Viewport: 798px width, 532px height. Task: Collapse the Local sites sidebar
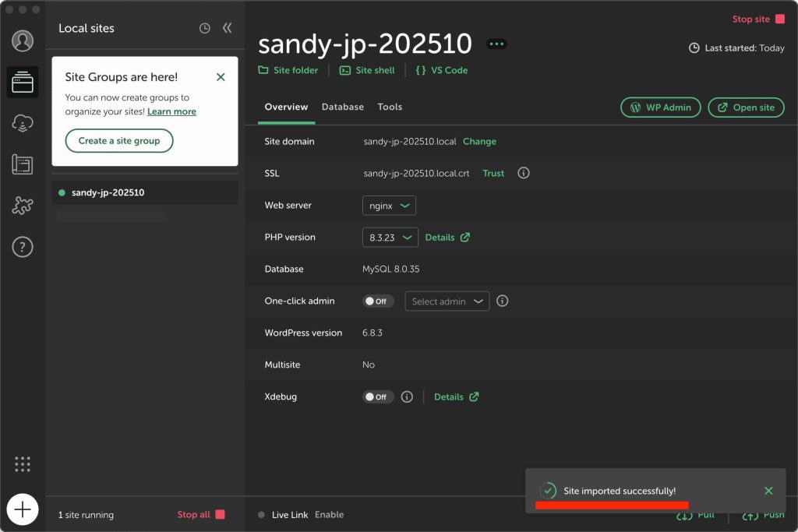(227, 28)
